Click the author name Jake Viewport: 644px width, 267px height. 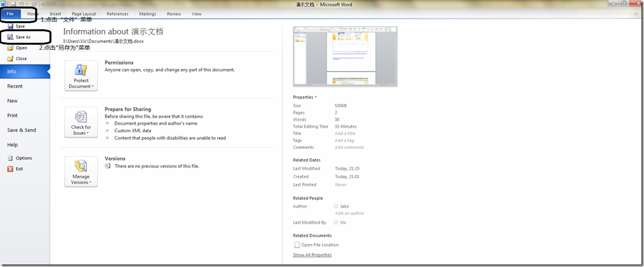[344, 206]
